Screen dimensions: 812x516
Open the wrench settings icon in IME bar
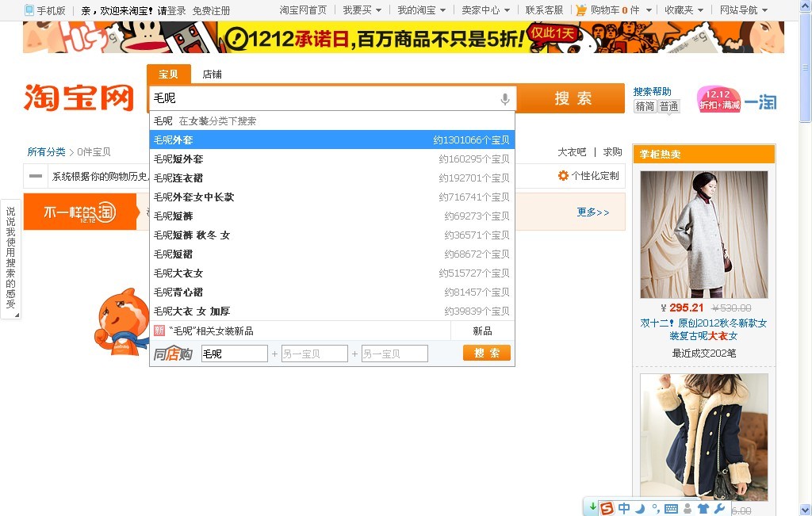(x=719, y=509)
